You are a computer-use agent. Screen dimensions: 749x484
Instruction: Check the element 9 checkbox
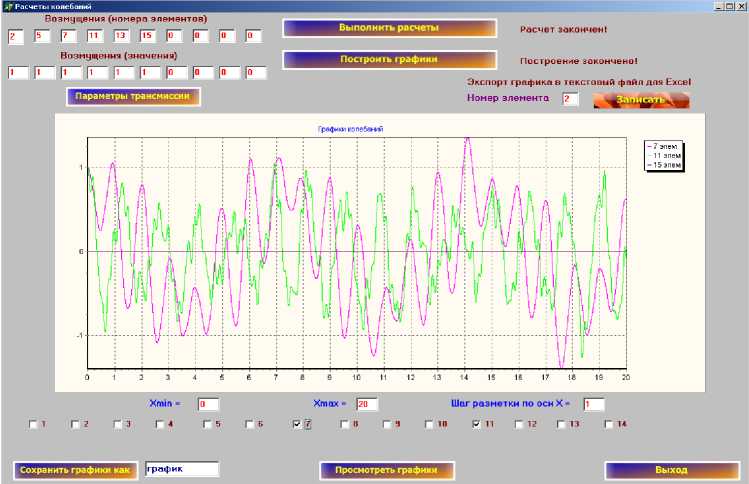coord(385,425)
